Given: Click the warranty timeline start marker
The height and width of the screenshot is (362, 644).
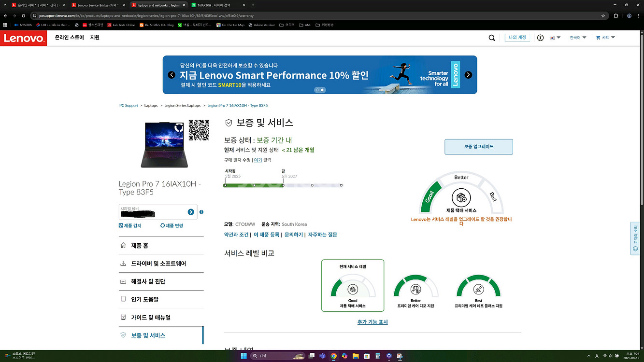Looking at the screenshot, I should (x=225, y=185).
